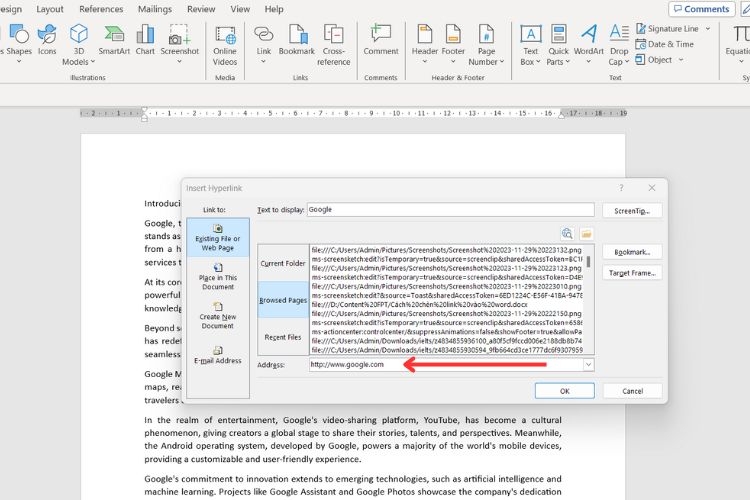Add a new Comment from ribbon
Image resolution: width=750 pixels, height=500 pixels.
point(381,41)
